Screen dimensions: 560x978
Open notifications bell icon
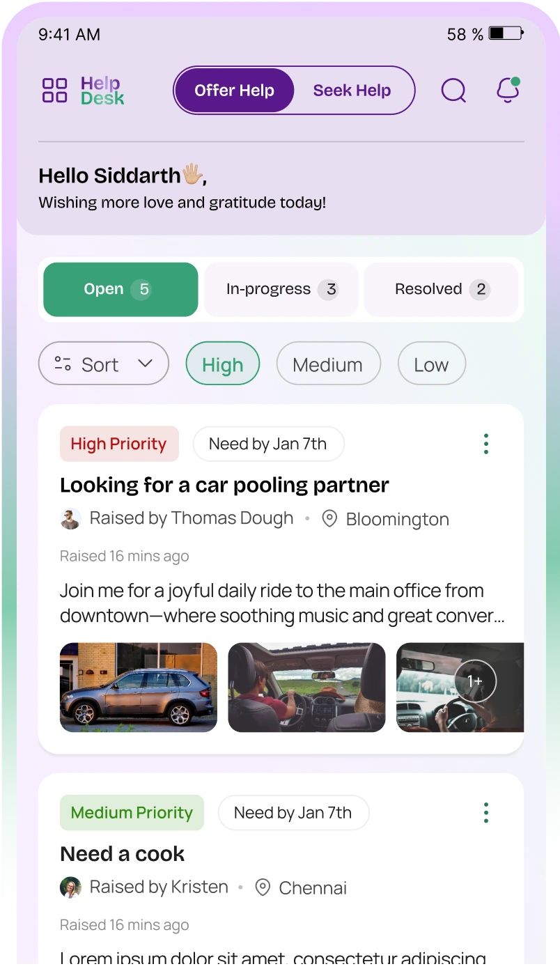point(508,90)
